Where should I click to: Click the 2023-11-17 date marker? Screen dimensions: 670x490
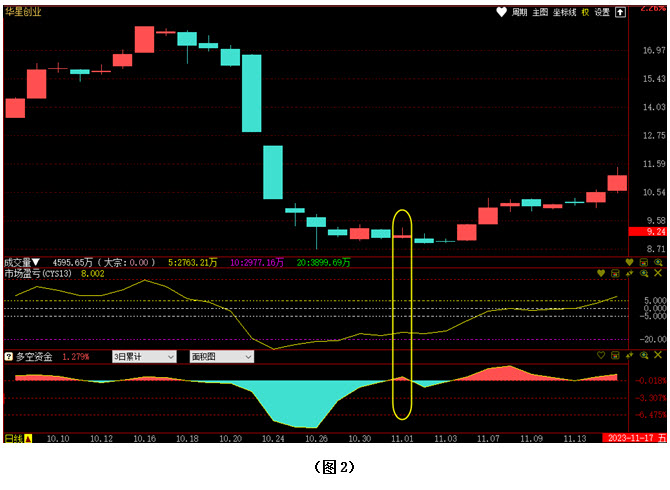(628, 438)
